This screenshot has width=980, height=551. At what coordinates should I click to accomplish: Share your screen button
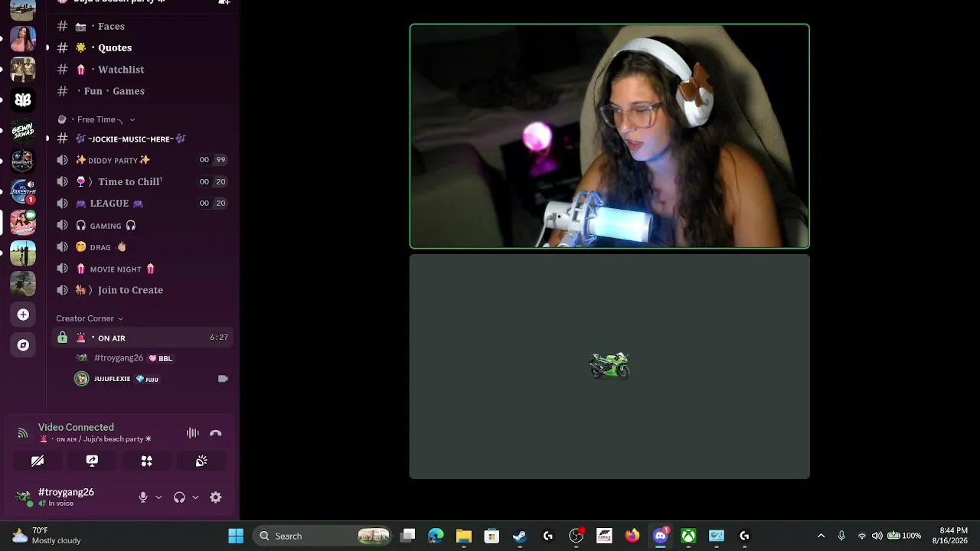[92, 461]
